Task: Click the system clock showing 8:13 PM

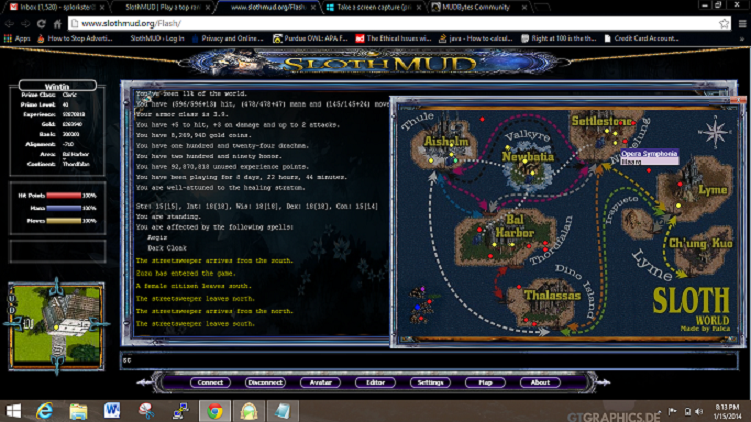Action: coord(727,411)
